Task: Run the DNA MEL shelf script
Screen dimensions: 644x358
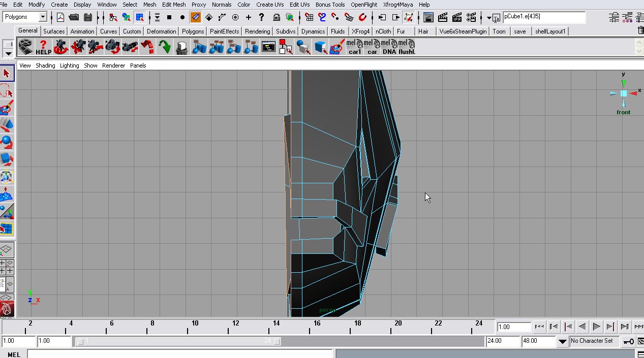Action: 389,48
